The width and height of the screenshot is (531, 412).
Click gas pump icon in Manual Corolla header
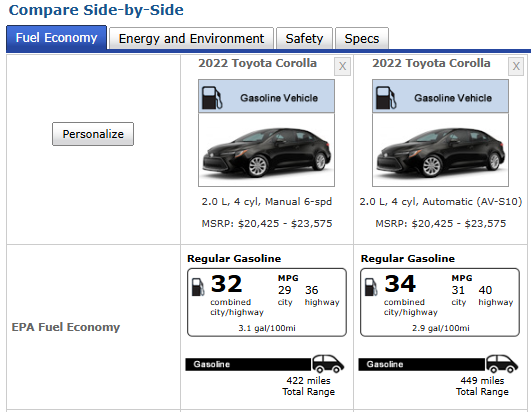pyautogui.click(x=212, y=97)
